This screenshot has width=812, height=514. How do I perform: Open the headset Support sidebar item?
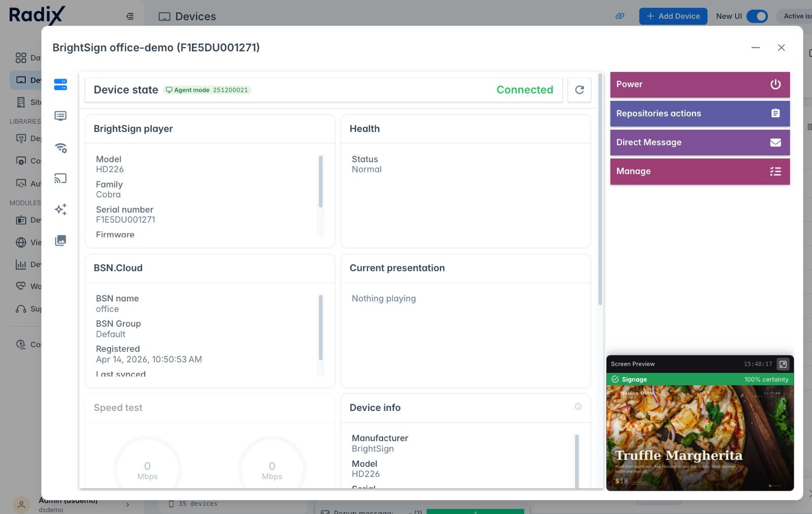(x=21, y=309)
